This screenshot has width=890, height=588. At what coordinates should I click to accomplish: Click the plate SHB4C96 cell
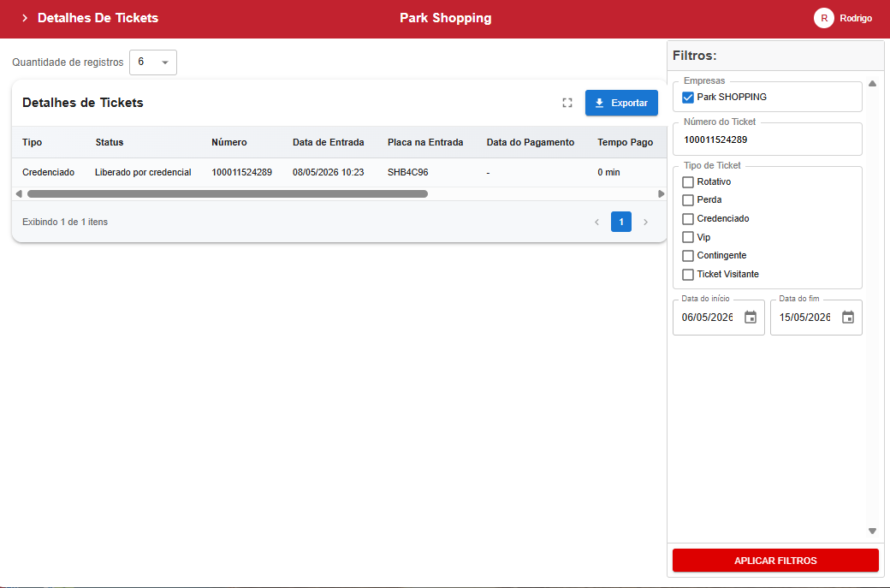coord(408,173)
